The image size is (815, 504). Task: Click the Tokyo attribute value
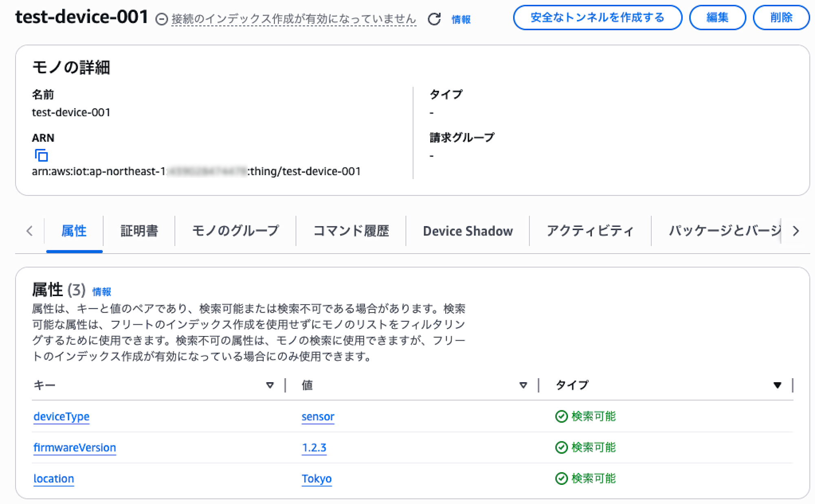(316, 478)
